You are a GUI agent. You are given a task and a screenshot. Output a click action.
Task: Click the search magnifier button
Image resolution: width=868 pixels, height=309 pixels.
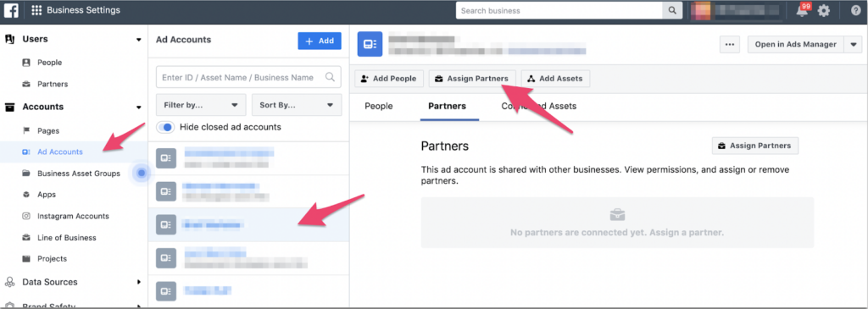tap(672, 10)
